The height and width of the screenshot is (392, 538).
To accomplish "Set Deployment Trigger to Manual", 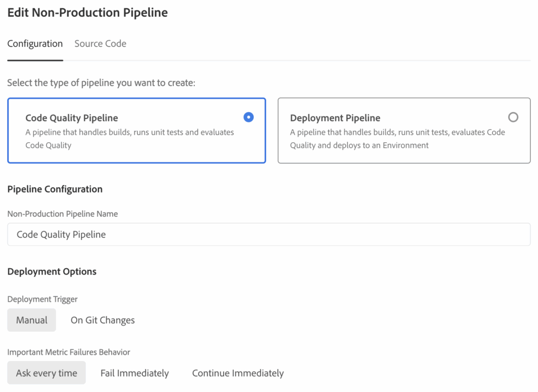I will click(32, 320).
